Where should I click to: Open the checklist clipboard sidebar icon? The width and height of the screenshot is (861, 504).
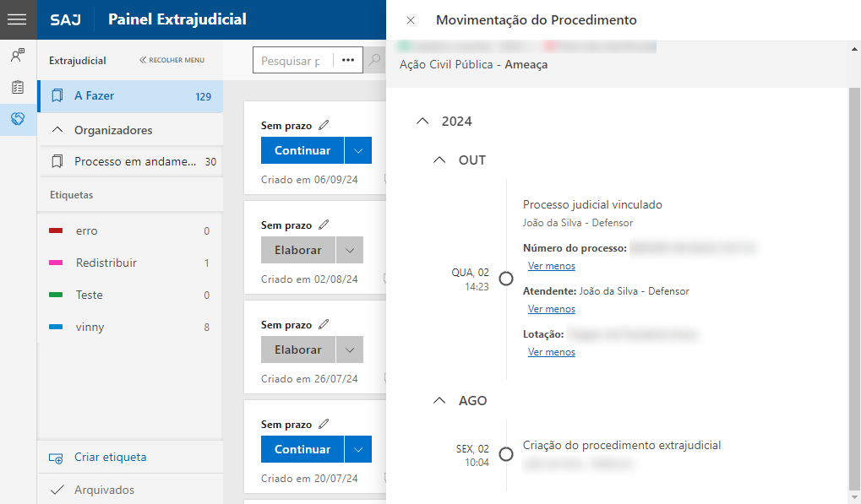(18, 87)
